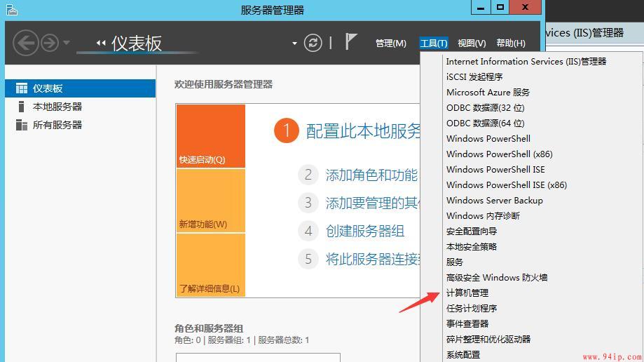644x362 pixels.
Task: Click the 所有服务器 sidebar icon
Action: [21, 125]
